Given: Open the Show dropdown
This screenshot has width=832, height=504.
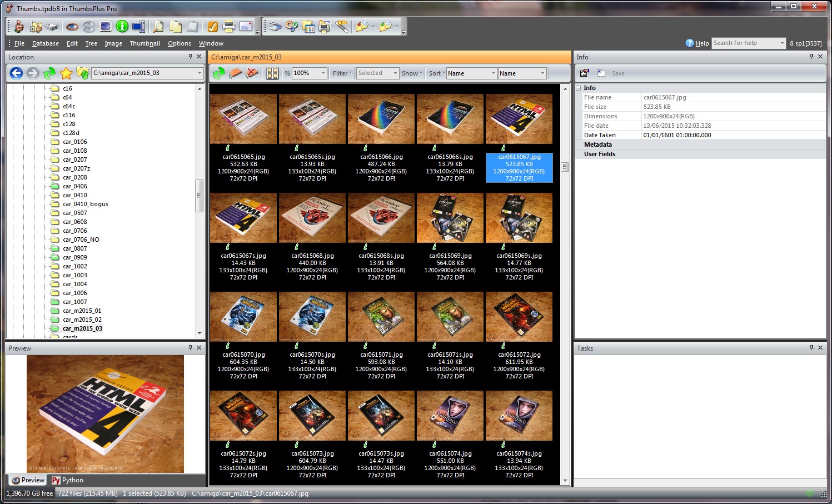Looking at the screenshot, I should click(x=412, y=73).
